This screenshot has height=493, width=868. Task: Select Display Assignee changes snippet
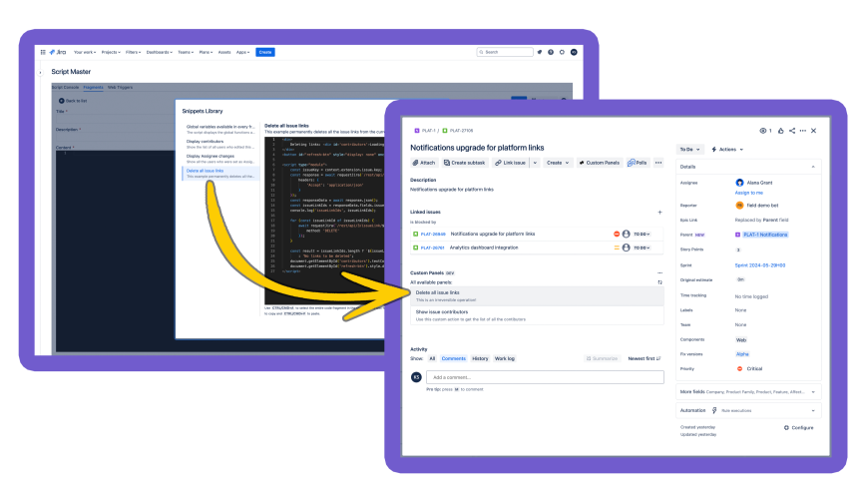(x=220, y=159)
